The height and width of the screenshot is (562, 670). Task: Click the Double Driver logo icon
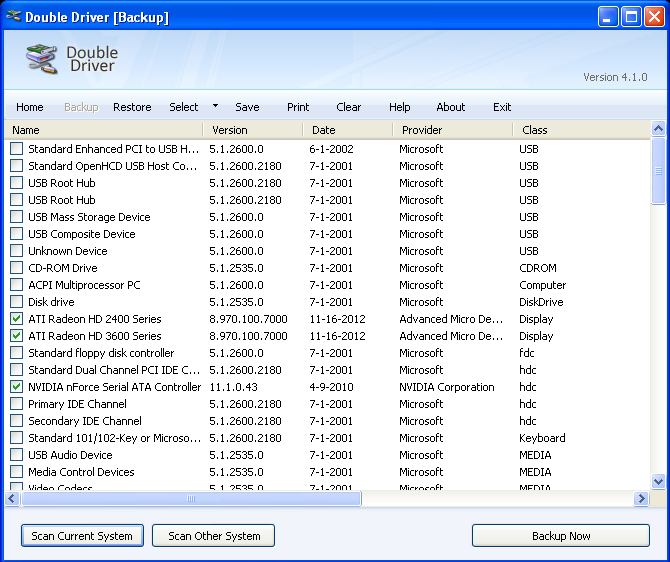click(41, 59)
